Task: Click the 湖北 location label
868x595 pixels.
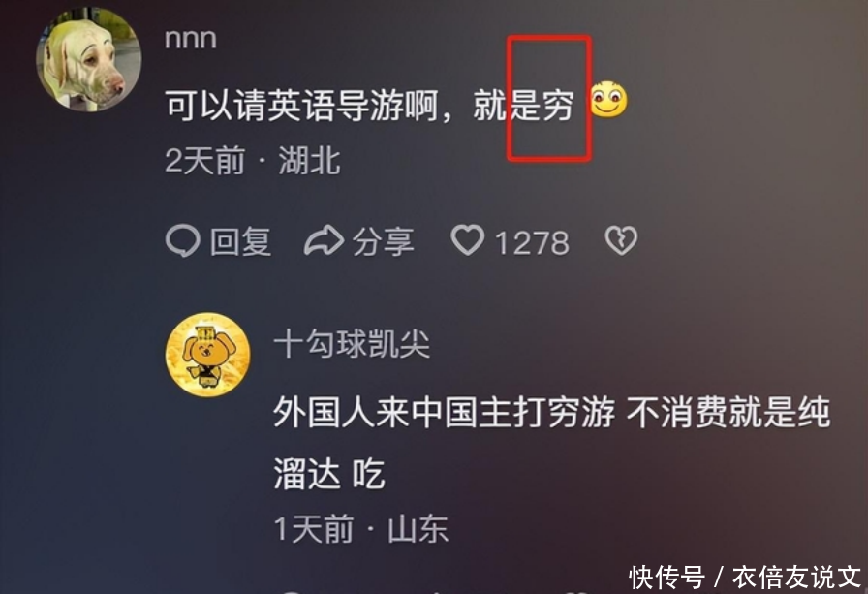Action: [x=309, y=161]
